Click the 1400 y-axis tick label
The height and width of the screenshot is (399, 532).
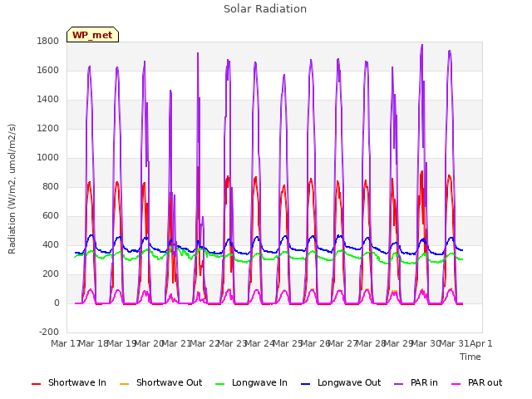(48, 100)
